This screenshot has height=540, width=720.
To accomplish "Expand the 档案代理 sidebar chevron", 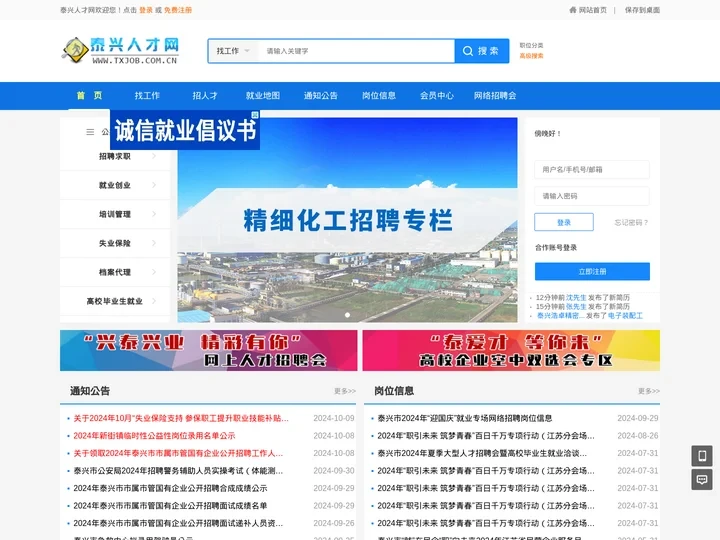I will coord(154,272).
